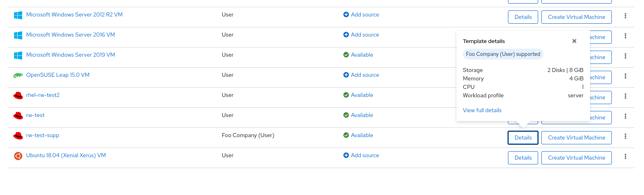Open kebab menu for Windows Server 2012 R2 VM

(x=625, y=16)
